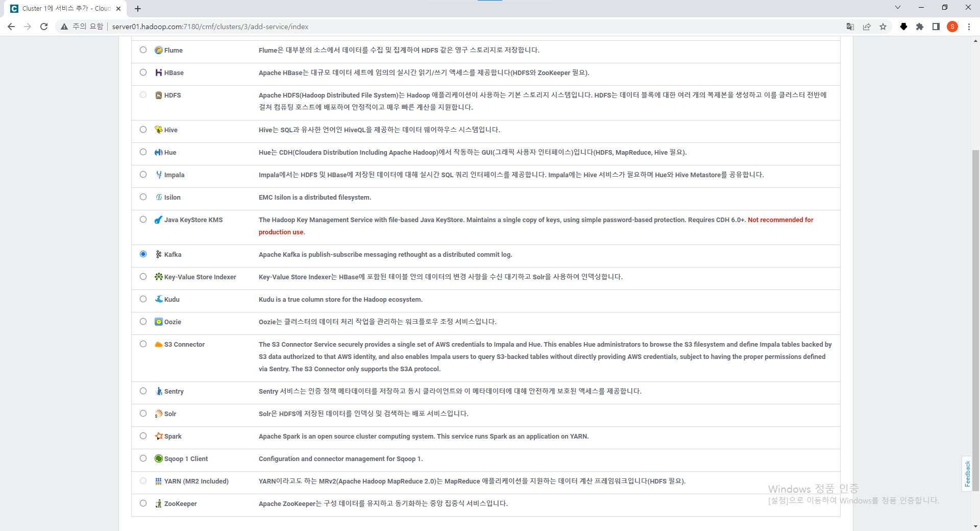Viewport: 980px width, 531px height.
Task: Click the site security warning icon
Action: pos(64,27)
